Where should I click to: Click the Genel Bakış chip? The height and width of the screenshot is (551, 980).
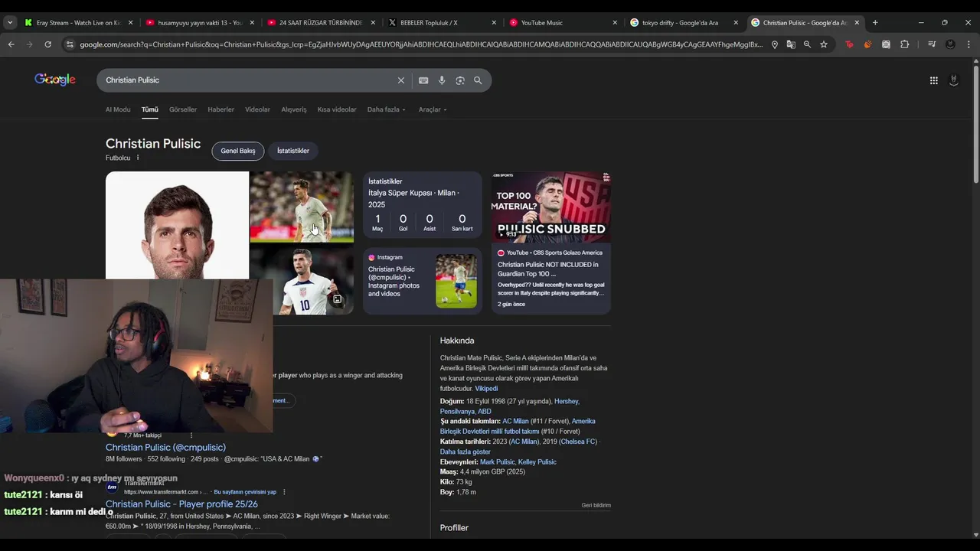tap(238, 151)
